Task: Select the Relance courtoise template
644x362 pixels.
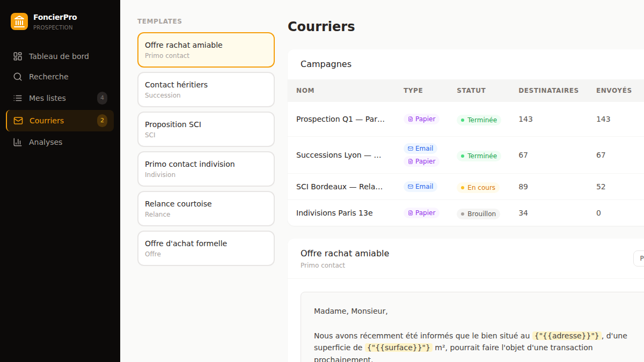Action: pyautogui.click(x=206, y=209)
